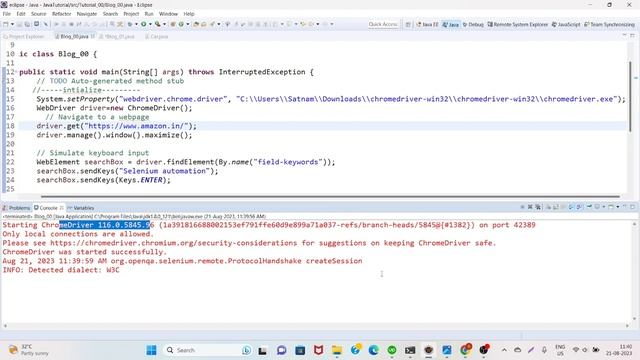Open Chrome from the taskbar
The width and height of the screenshot is (640, 360).
point(465,350)
